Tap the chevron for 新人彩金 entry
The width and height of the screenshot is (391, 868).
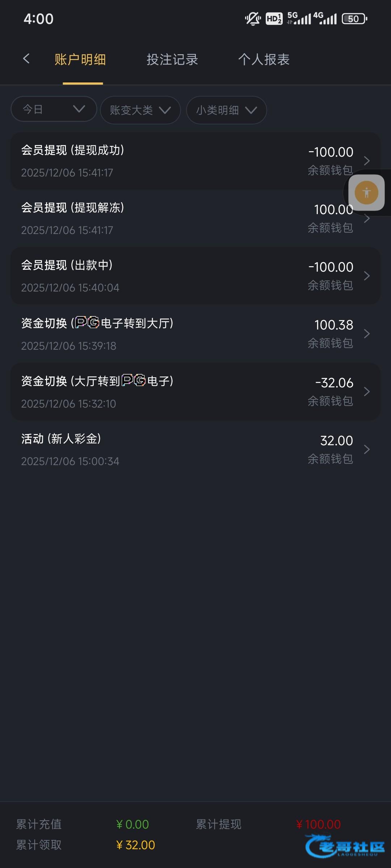point(367,450)
